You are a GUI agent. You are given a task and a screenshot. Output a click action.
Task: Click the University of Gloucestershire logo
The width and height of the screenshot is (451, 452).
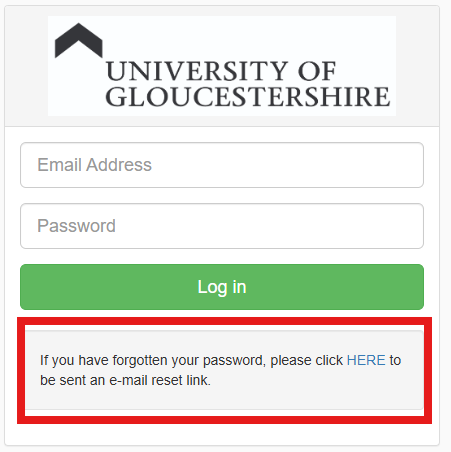coord(222,66)
